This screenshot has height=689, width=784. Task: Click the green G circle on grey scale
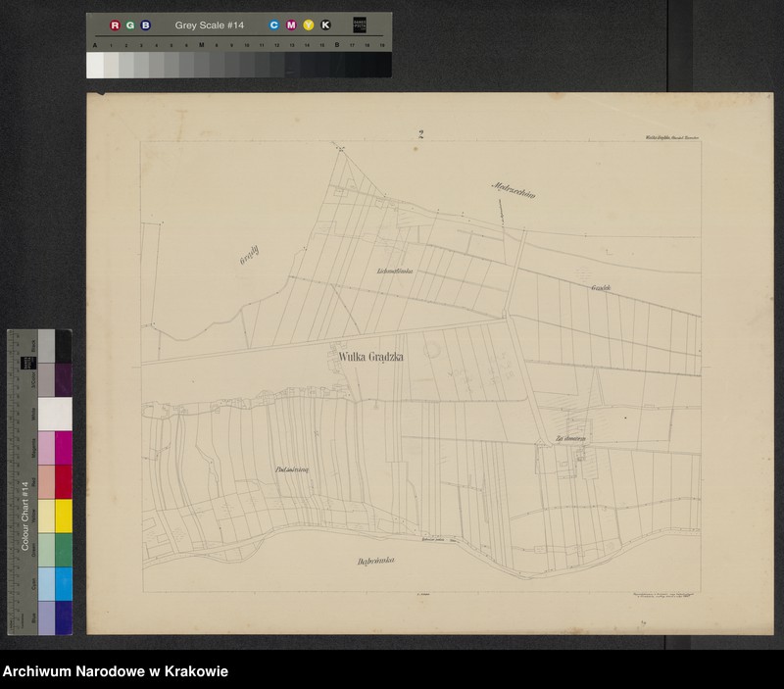pyautogui.click(x=130, y=25)
